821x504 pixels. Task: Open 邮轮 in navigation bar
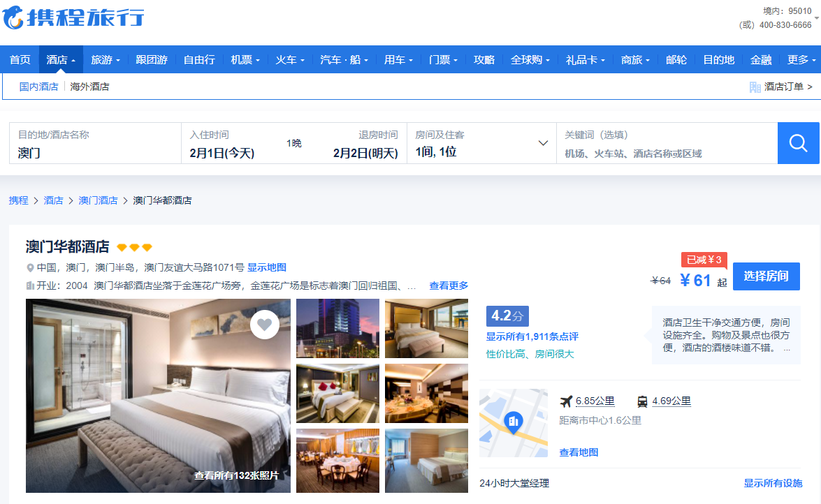tap(676, 59)
